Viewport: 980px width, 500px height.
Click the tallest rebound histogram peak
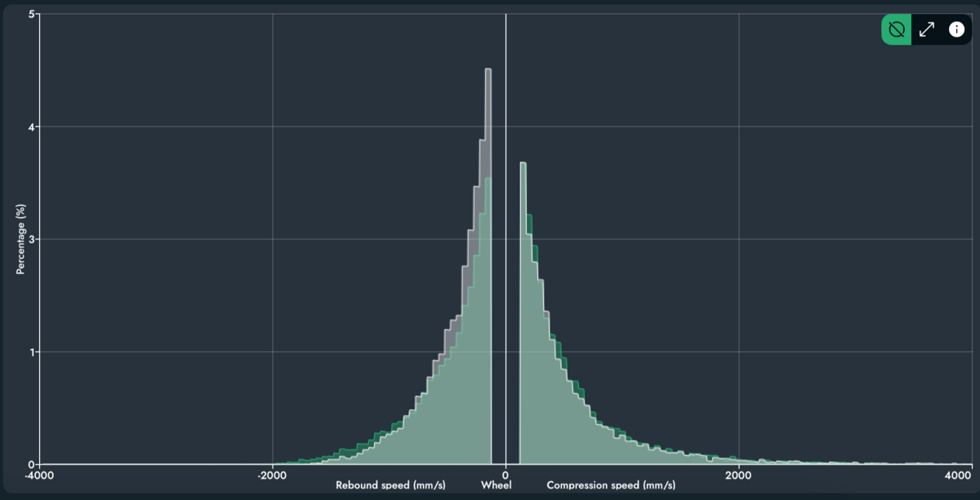click(x=488, y=74)
